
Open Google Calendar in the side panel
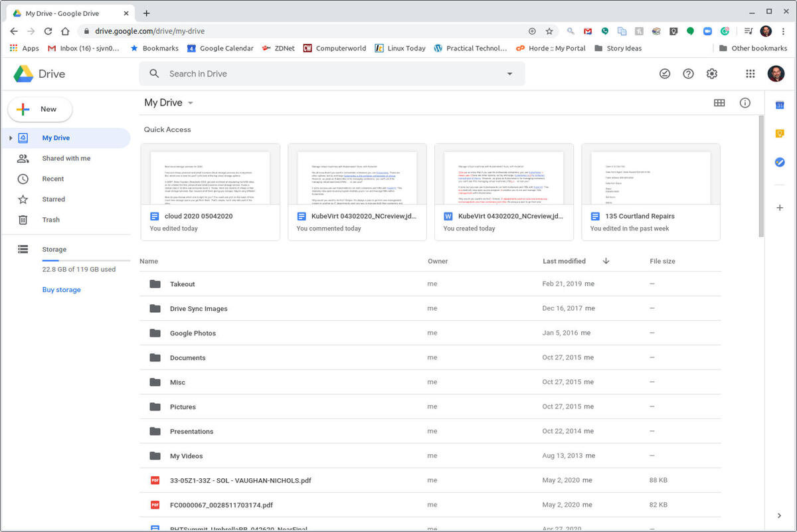point(779,104)
